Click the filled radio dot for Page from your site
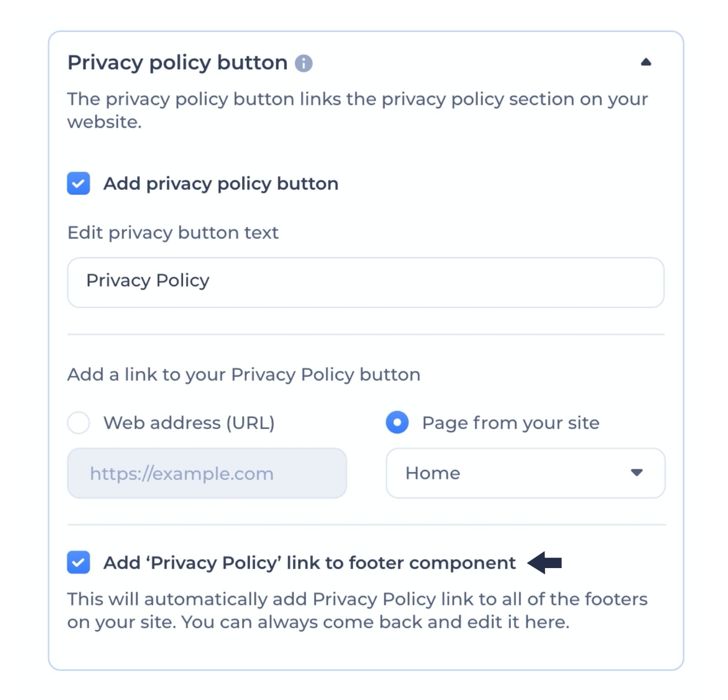Viewport: 728px width, 700px height. tap(397, 422)
